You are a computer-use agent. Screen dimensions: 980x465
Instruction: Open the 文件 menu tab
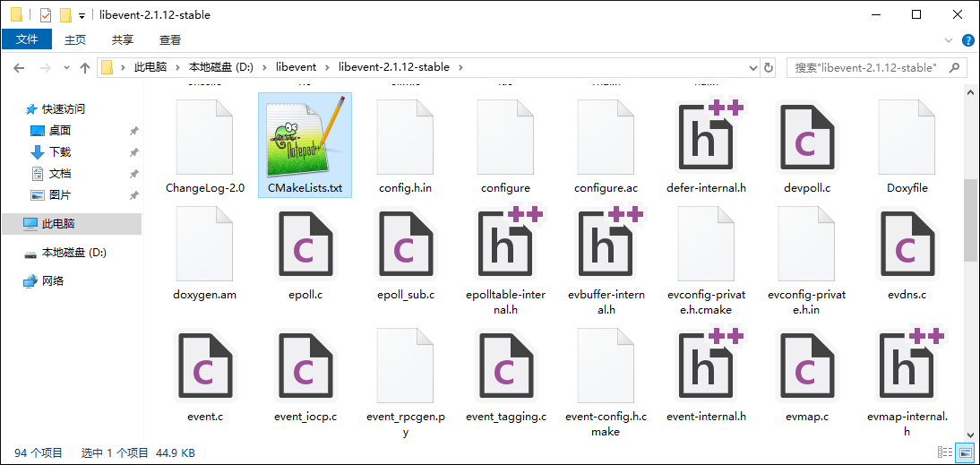27,39
